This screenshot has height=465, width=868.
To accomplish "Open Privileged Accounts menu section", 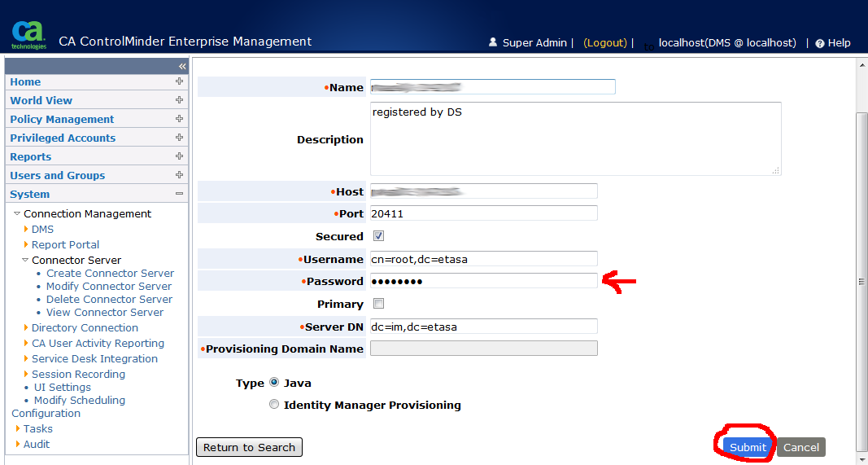I will click(x=63, y=138).
